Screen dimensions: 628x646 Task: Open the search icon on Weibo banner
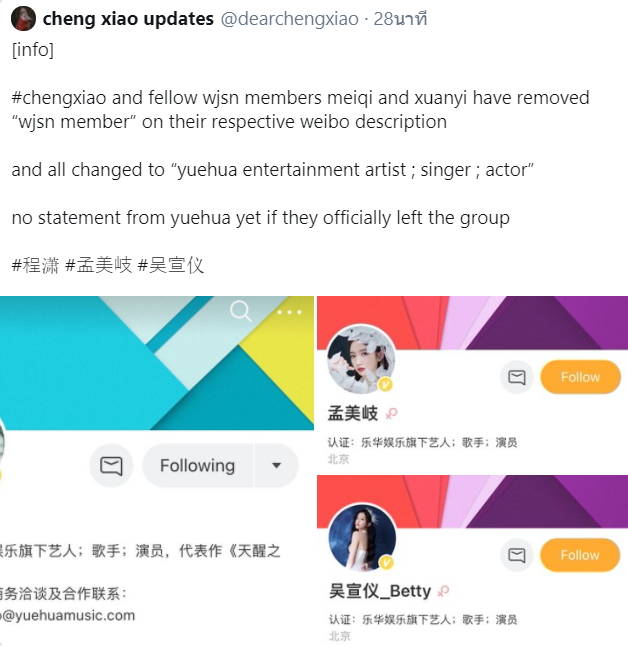click(x=241, y=311)
